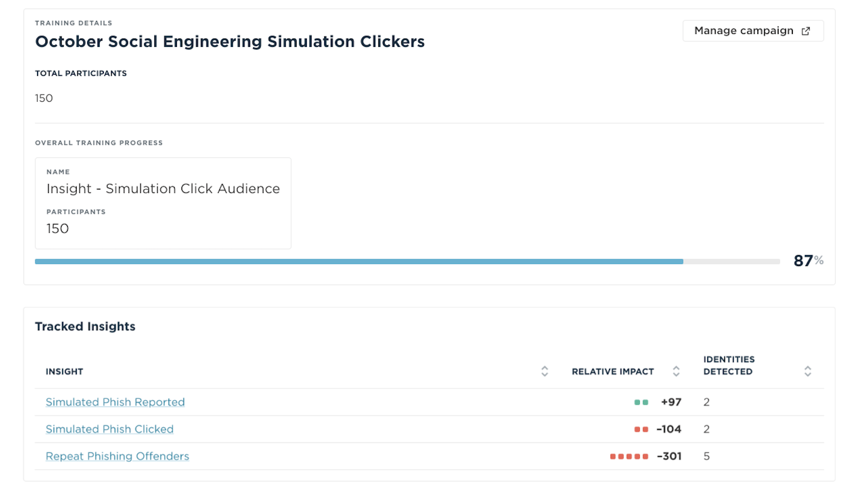Click the overall training progress bar
This screenshot has height=504, width=857.
tap(407, 261)
